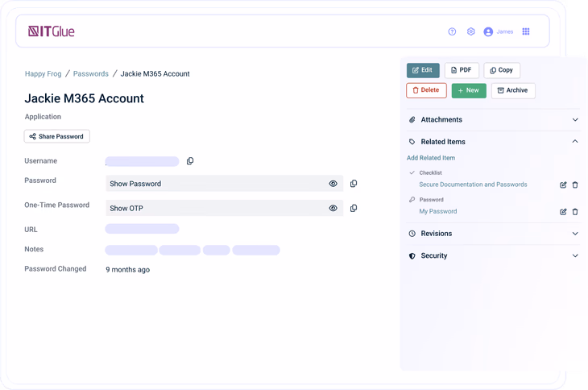The width and height of the screenshot is (588, 390).
Task: Open the app grid launcher icon
Action: [x=526, y=32]
